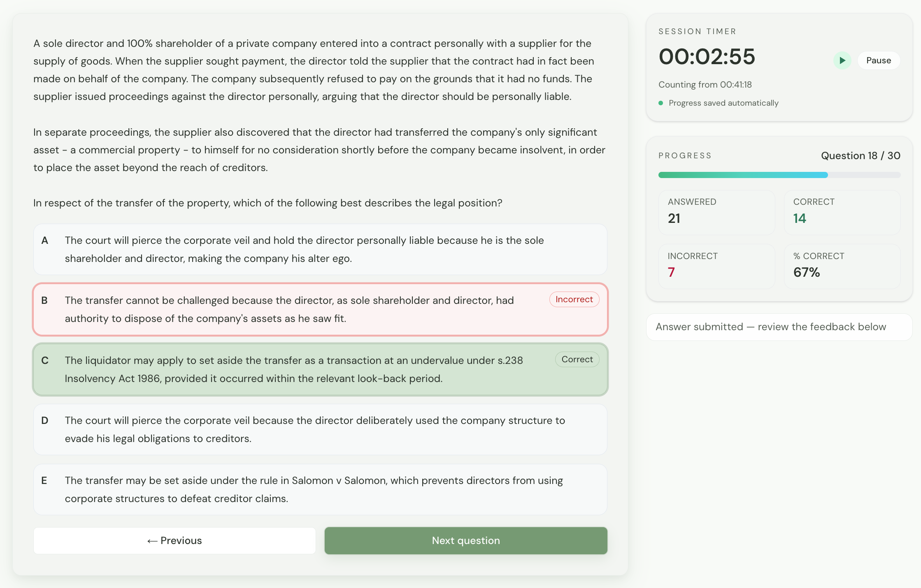Image resolution: width=921 pixels, height=588 pixels.
Task: Click the session timer readout 00:02:55
Action: (707, 56)
